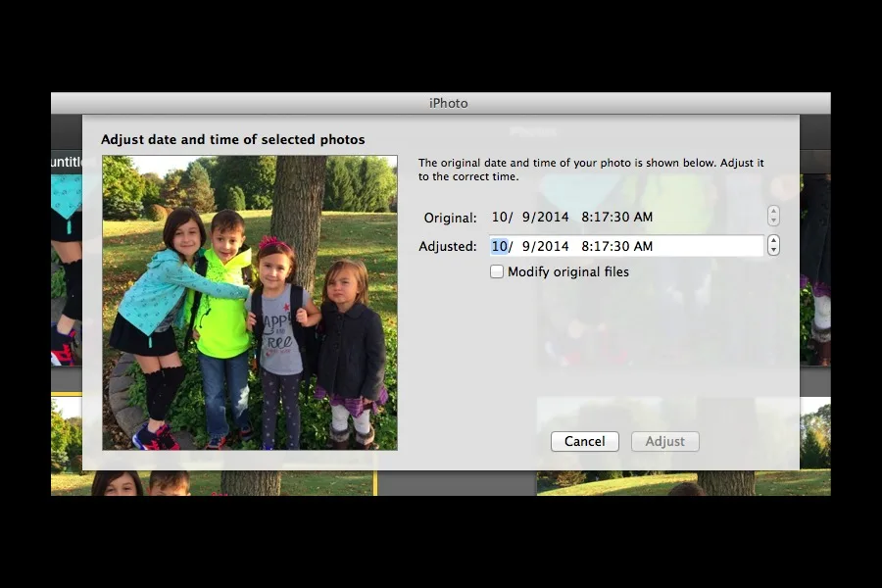Viewport: 882px width, 588px height.
Task: Click the dialog heading about adjusting date
Action: (233, 139)
